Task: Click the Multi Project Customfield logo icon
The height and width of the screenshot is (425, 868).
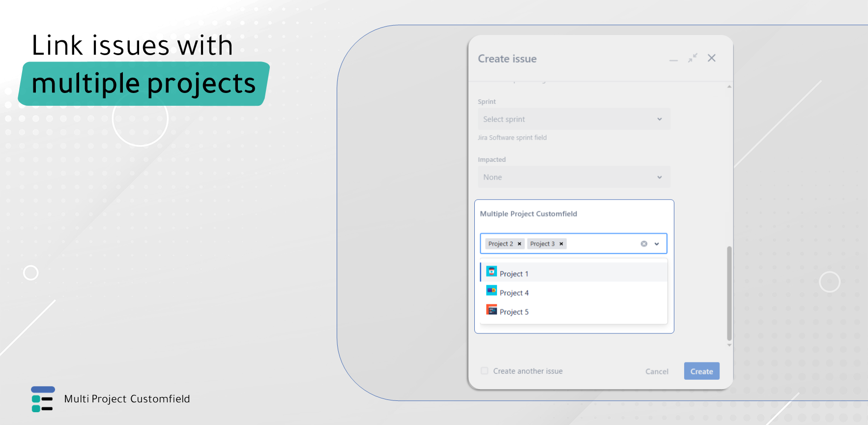Action: (x=43, y=399)
